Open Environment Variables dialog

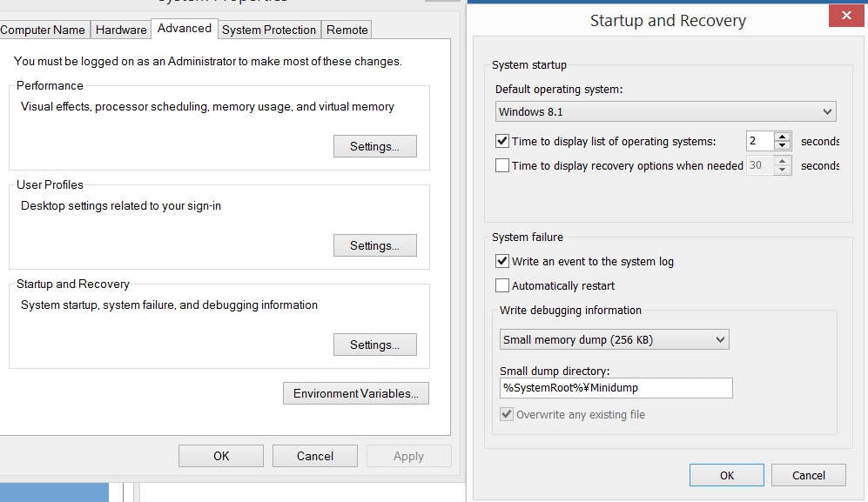click(x=355, y=393)
